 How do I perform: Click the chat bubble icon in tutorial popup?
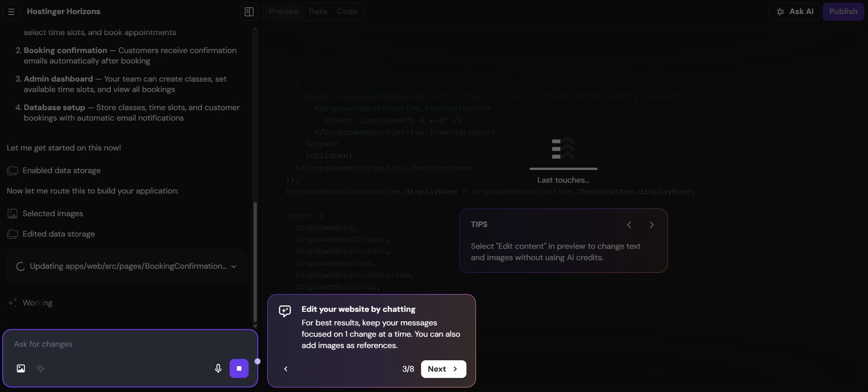point(285,311)
